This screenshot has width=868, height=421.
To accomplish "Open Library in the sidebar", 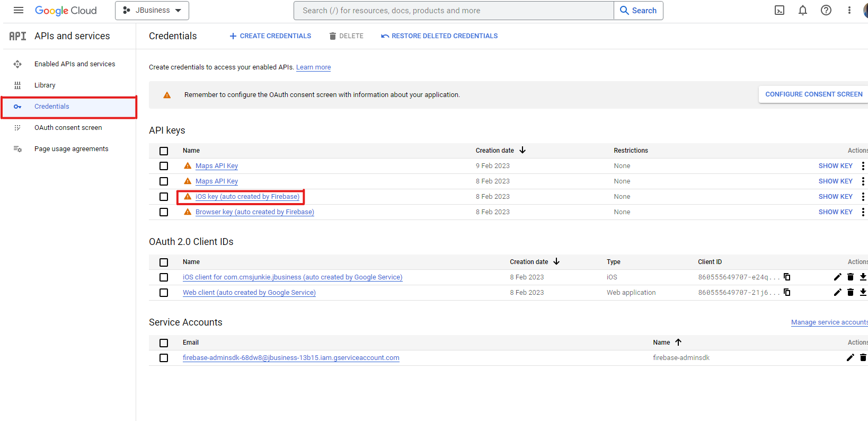I will pyautogui.click(x=45, y=85).
